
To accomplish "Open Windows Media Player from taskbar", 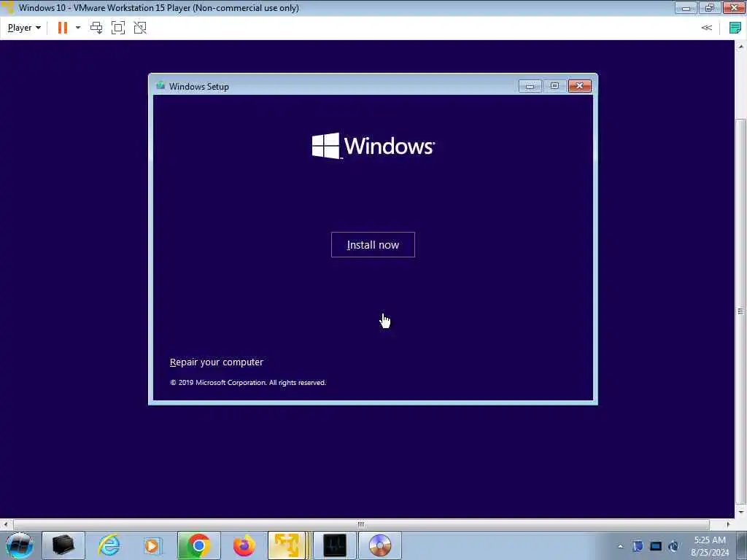I will tap(152, 545).
